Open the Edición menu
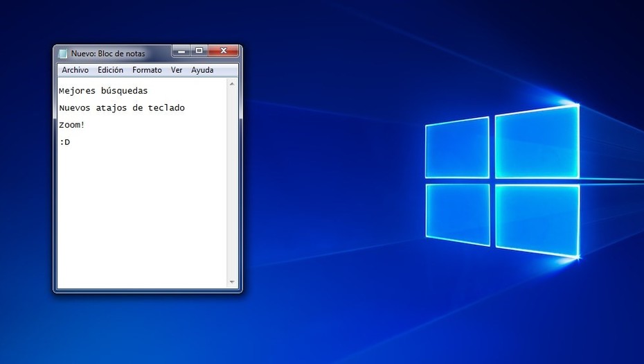 pos(110,70)
